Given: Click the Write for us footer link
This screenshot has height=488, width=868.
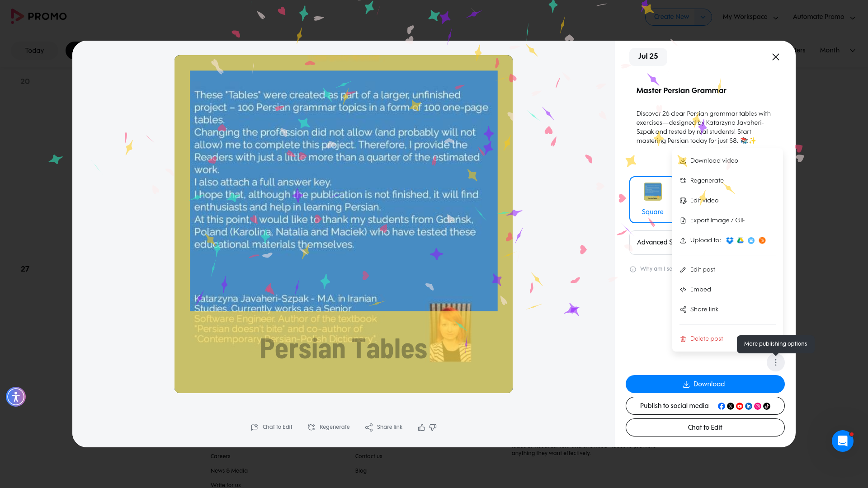Looking at the screenshot, I should coord(225,485).
